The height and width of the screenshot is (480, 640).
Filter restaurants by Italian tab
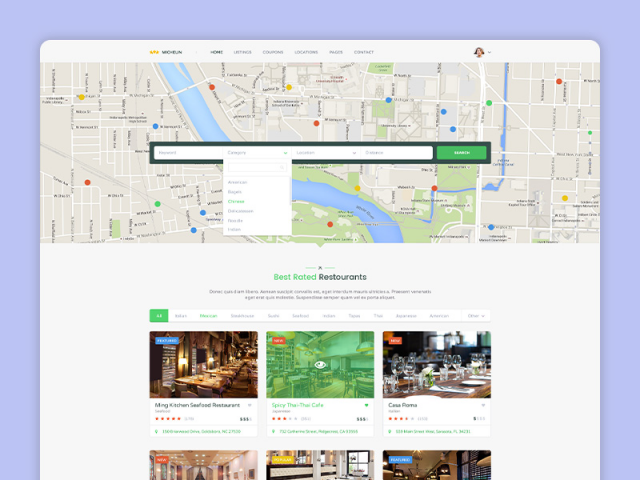[x=181, y=316]
